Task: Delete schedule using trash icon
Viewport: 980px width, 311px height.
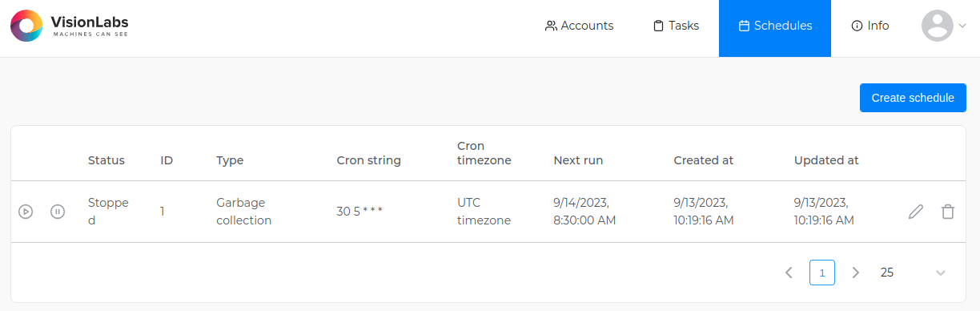Action: 948,212
